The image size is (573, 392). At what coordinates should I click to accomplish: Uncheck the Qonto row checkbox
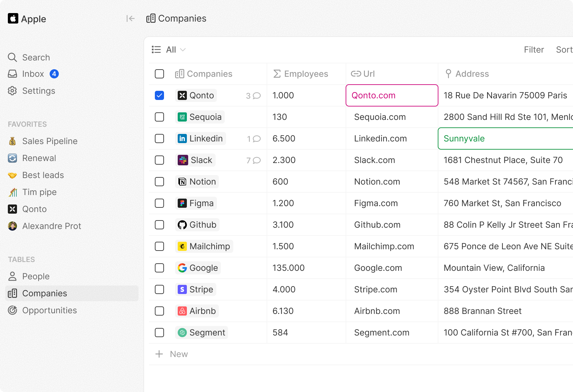coord(159,95)
